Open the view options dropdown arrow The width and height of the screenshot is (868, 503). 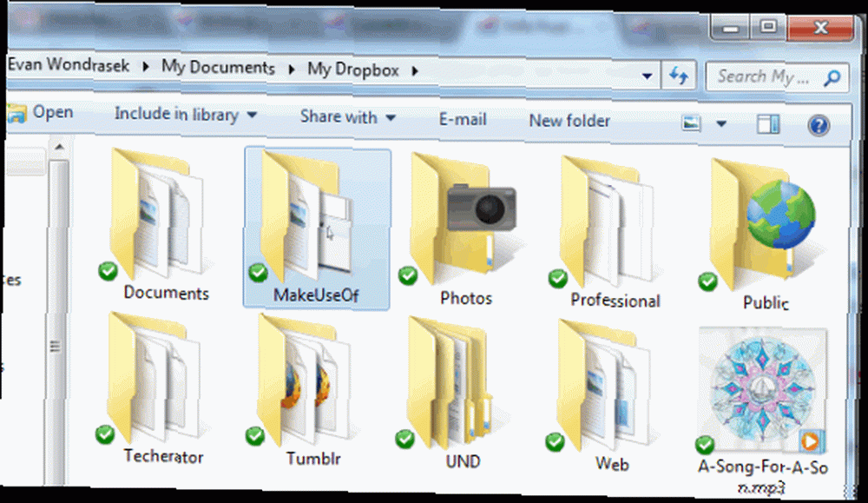(721, 123)
